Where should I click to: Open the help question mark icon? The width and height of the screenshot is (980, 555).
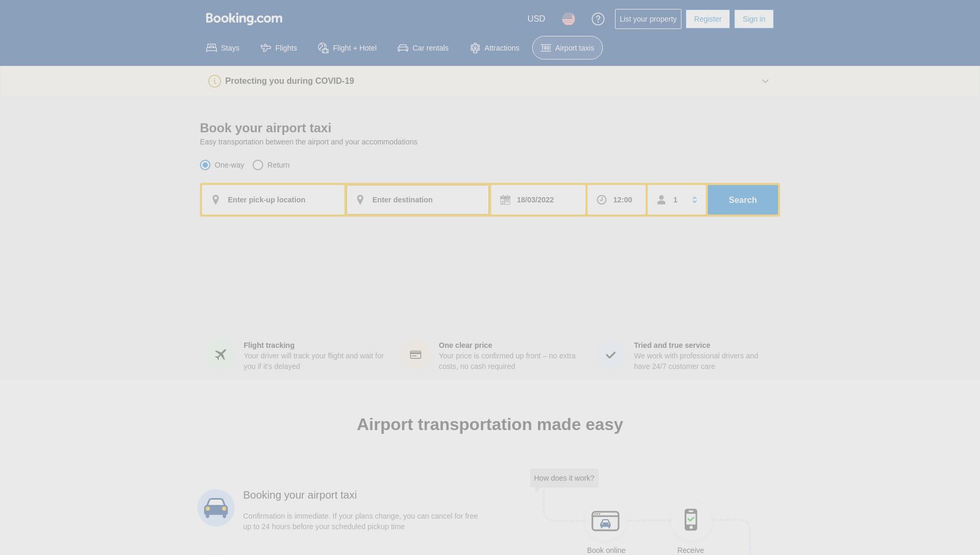pyautogui.click(x=598, y=19)
